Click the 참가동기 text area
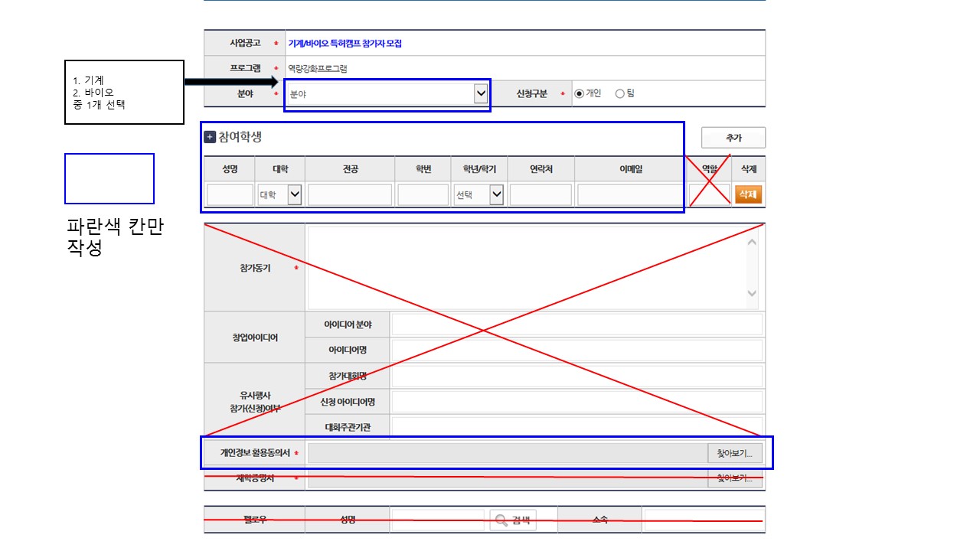This screenshot has width=980, height=551. coord(527,268)
